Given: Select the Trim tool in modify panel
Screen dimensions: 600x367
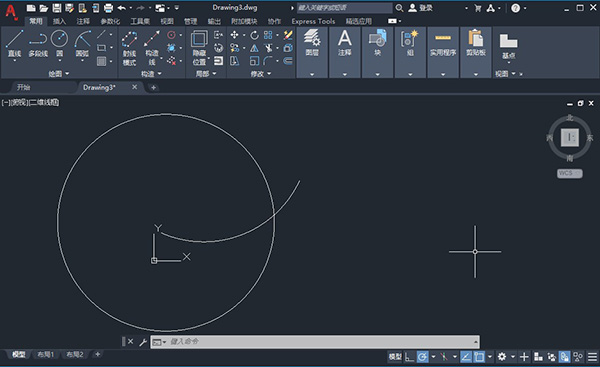Looking at the screenshot, I should pos(268,48).
